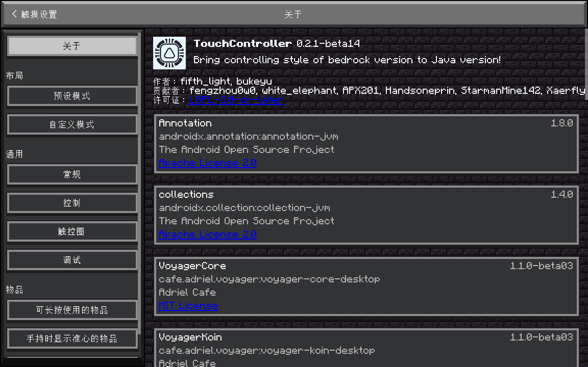
Task: Open the 自定义模式 layout page
Action: pos(72,125)
